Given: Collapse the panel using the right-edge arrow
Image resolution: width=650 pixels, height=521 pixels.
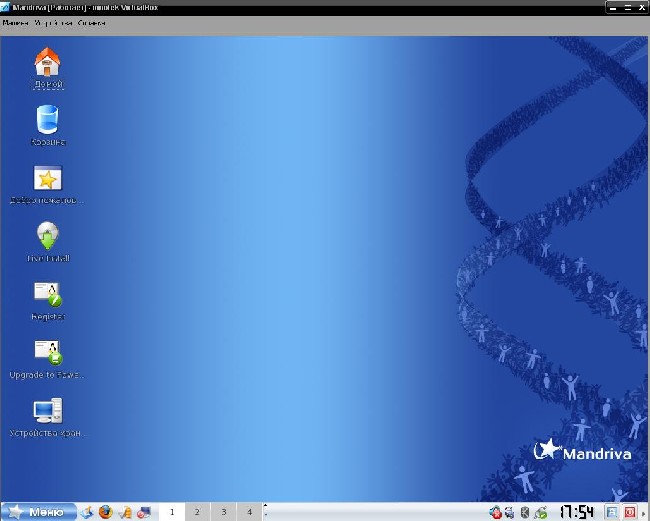Looking at the screenshot, I should click(644, 513).
